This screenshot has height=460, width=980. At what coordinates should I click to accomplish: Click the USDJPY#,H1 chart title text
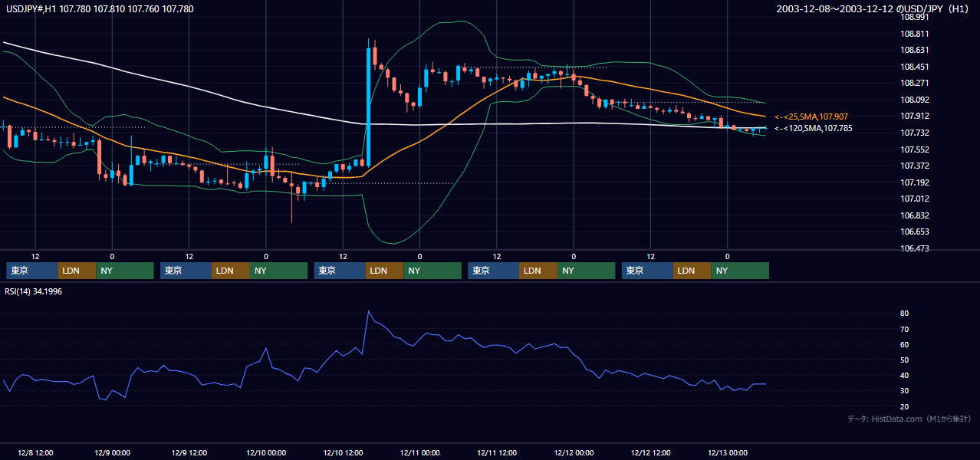[99, 9]
